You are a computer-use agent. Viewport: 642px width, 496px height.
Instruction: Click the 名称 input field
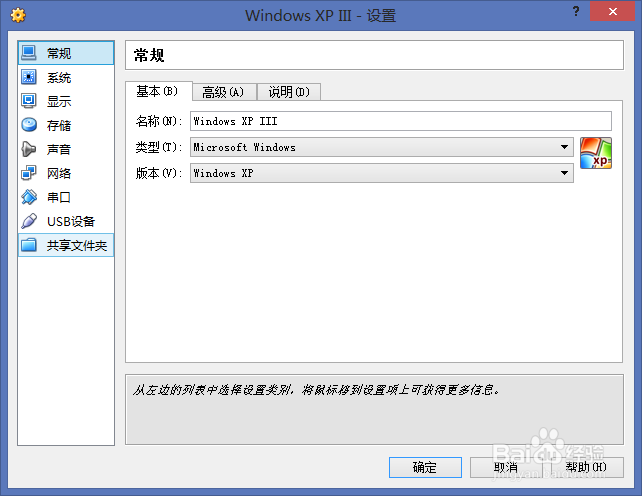click(x=400, y=121)
